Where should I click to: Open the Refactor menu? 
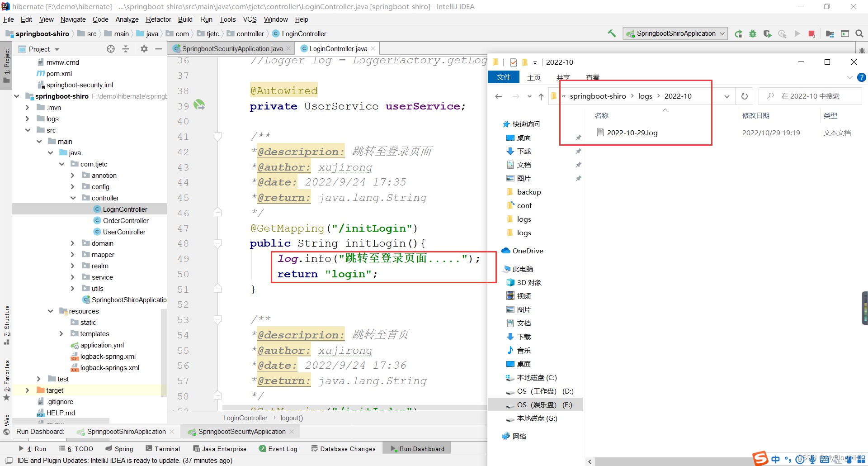[x=158, y=19]
